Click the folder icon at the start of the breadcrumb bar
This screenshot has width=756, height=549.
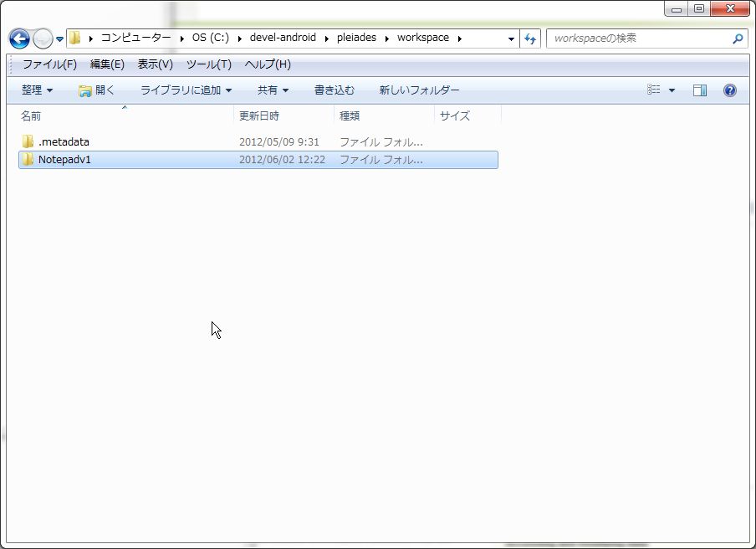click(x=74, y=38)
